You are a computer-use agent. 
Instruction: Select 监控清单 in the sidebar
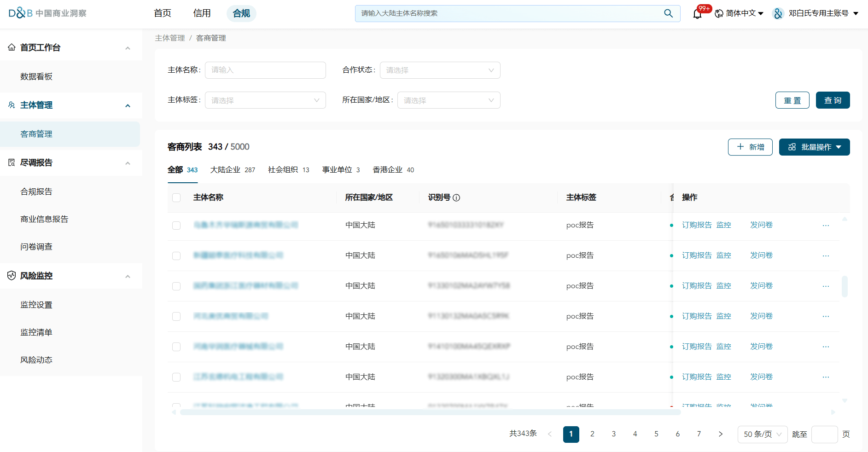click(36, 332)
